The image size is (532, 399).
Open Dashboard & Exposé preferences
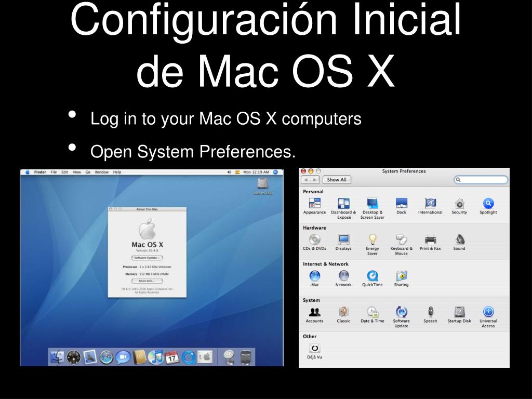pos(343,208)
